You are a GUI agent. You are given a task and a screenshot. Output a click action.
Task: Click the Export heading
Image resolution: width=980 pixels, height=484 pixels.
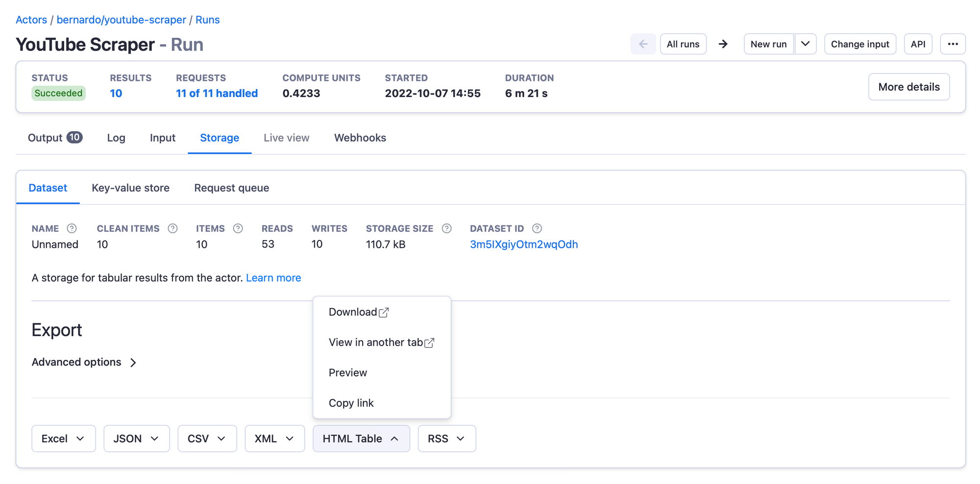tap(57, 330)
